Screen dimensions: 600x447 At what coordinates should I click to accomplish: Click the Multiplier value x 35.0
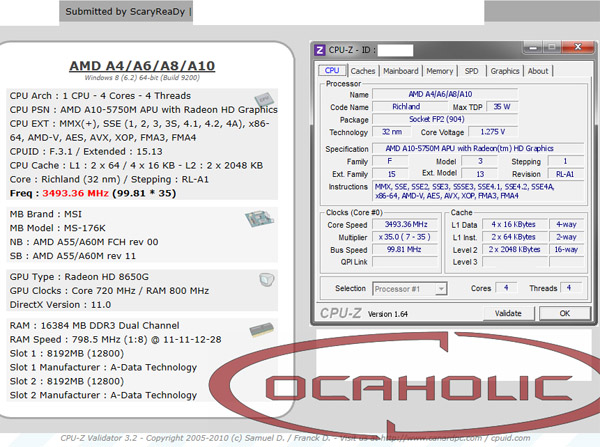click(406, 237)
